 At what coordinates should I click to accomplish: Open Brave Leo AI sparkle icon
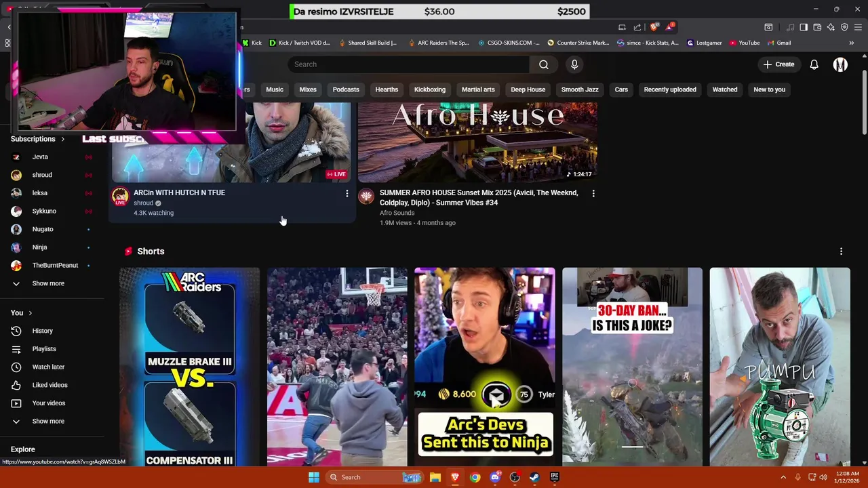tap(831, 27)
